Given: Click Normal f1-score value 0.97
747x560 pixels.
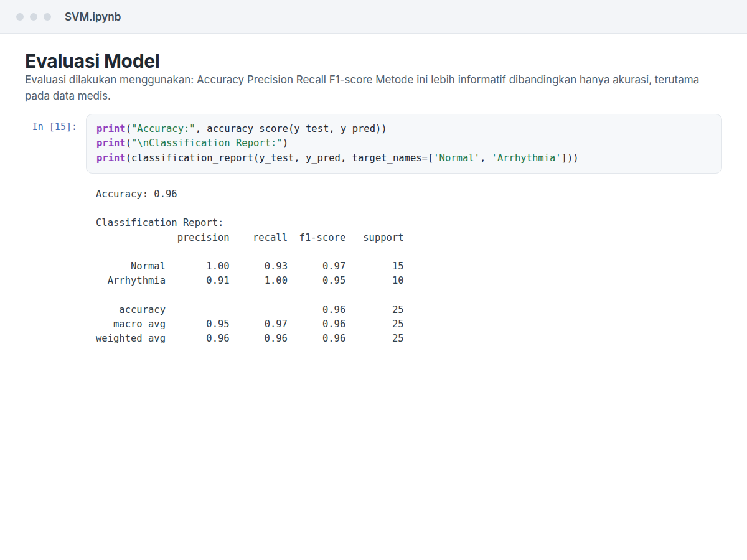Looking at the screenshot, I should pos(334,266).
